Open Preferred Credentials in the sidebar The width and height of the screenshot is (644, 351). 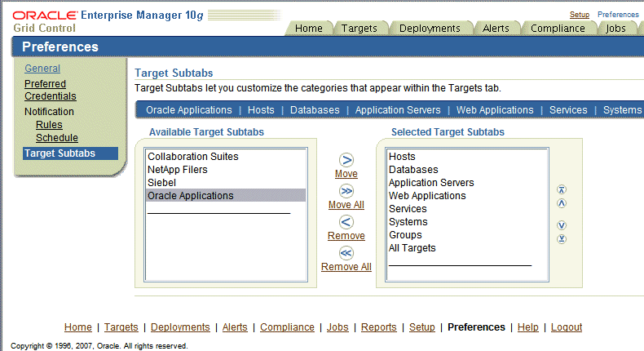click(x=50, y=90)
